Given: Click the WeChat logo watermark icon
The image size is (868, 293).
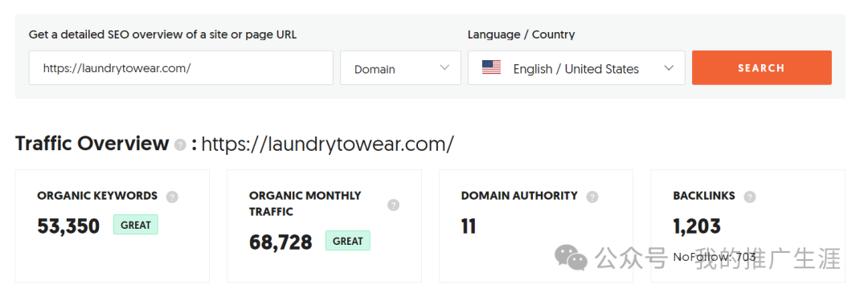Looking at the screenshot, I should coord(571,258).
